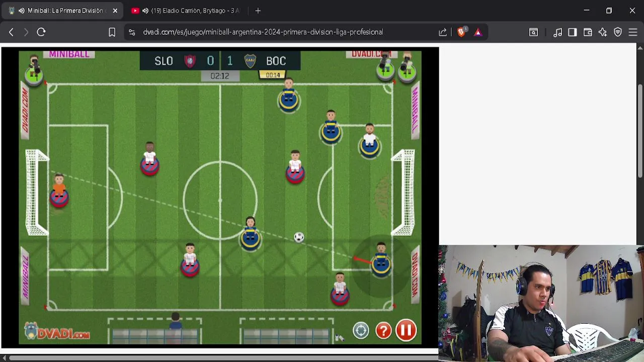Open a new browser tab
The height and width of the screenshot is (362, 644).
(258, 11)
